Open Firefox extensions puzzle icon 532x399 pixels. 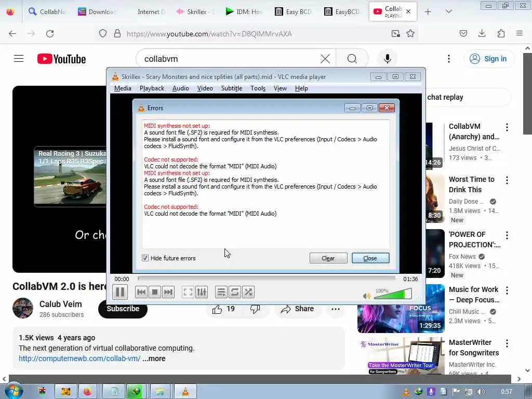tap(501, 33)
